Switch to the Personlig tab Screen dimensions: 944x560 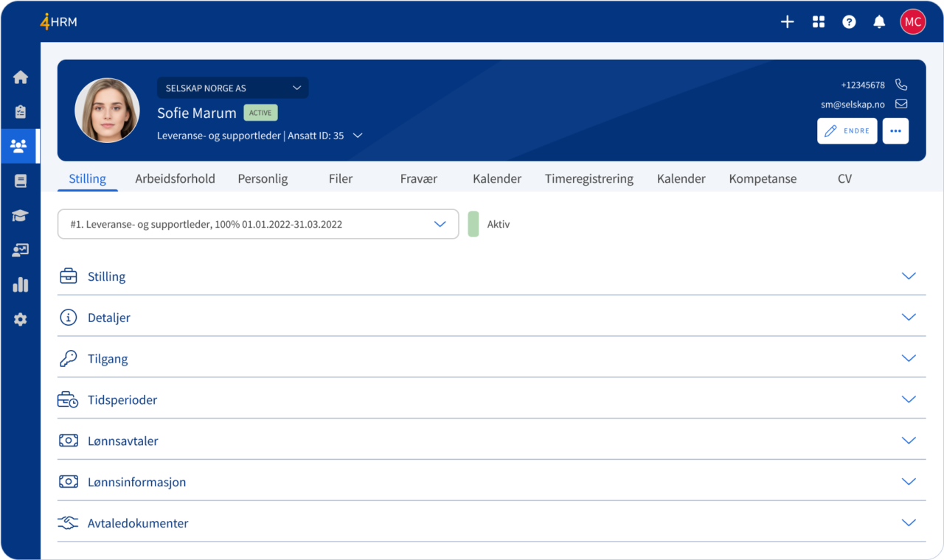[263, 178]
